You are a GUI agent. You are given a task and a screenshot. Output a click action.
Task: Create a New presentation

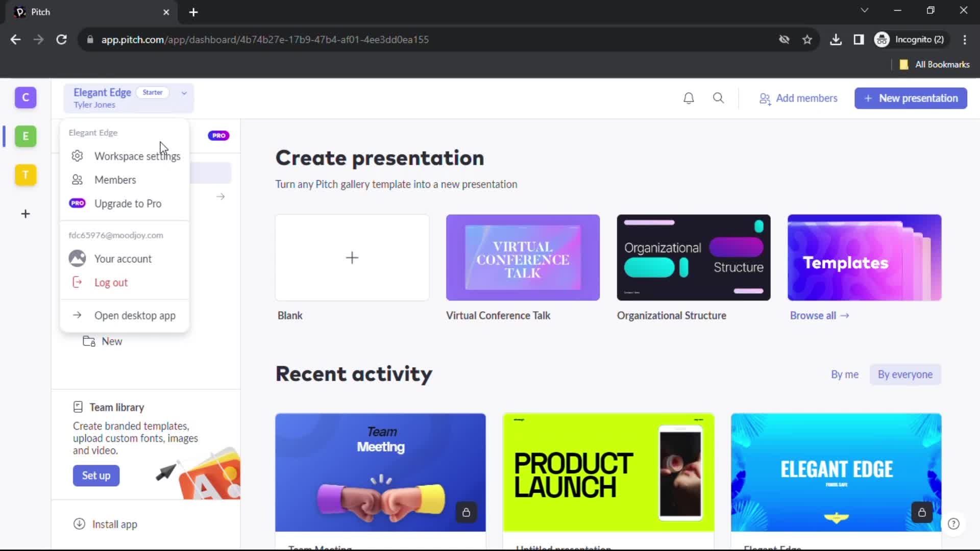point(911,98)
